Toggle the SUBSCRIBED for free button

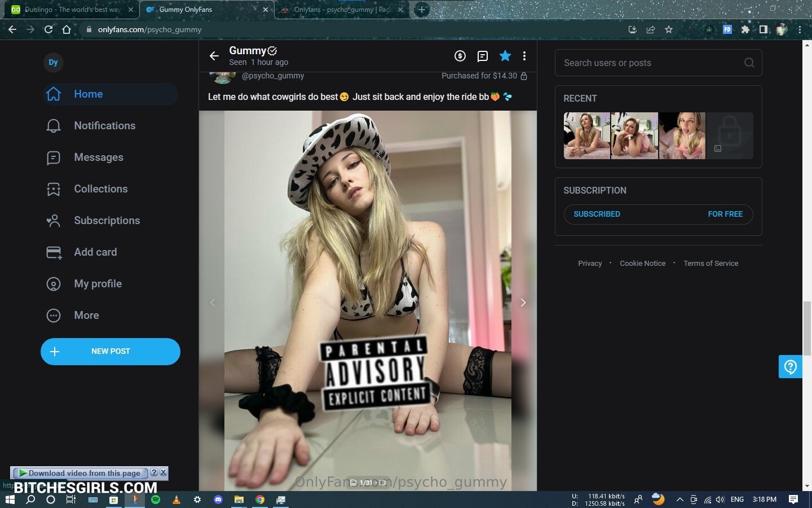[658, 214]
